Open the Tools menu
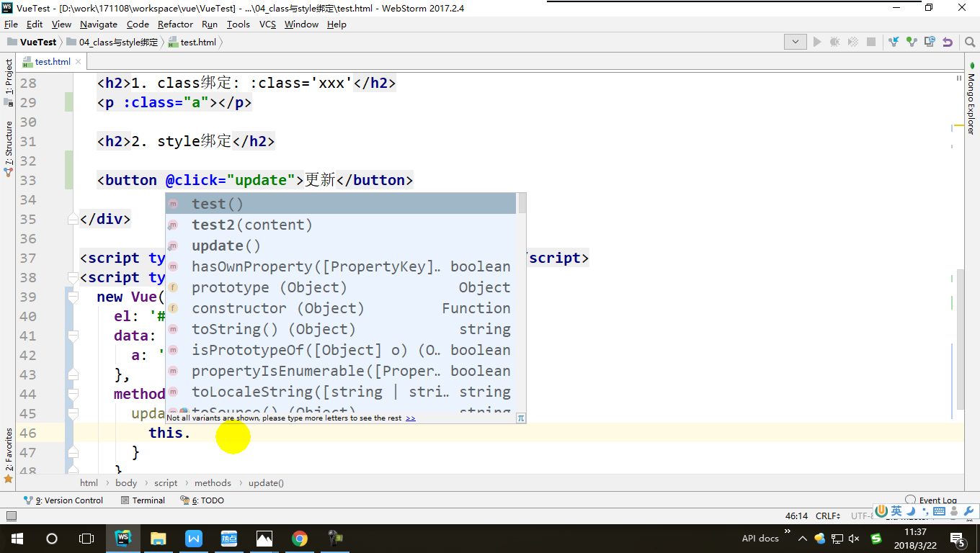 tap(239, 24)
